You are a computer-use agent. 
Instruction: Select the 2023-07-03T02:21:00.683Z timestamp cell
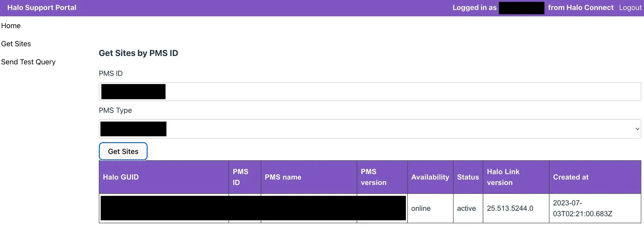pyautogui.click(x=595, y=208)
